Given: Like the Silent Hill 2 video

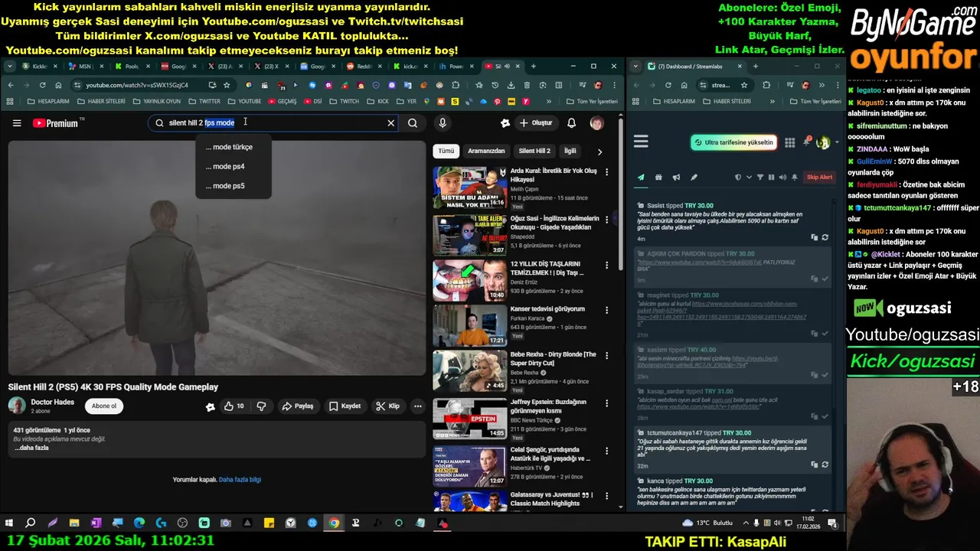Looking at the screenshot, I should click(x=234, y=406).
